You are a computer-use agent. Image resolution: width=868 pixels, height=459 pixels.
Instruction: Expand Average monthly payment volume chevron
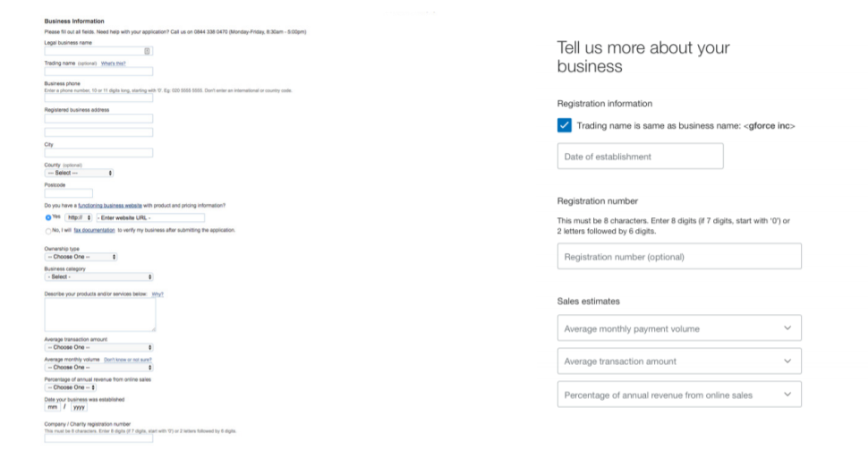(x=787, y=328)
